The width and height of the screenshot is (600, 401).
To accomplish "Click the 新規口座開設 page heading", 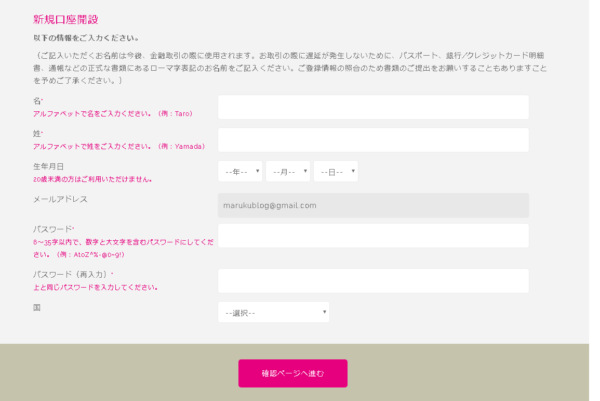I will coord(66,19).
